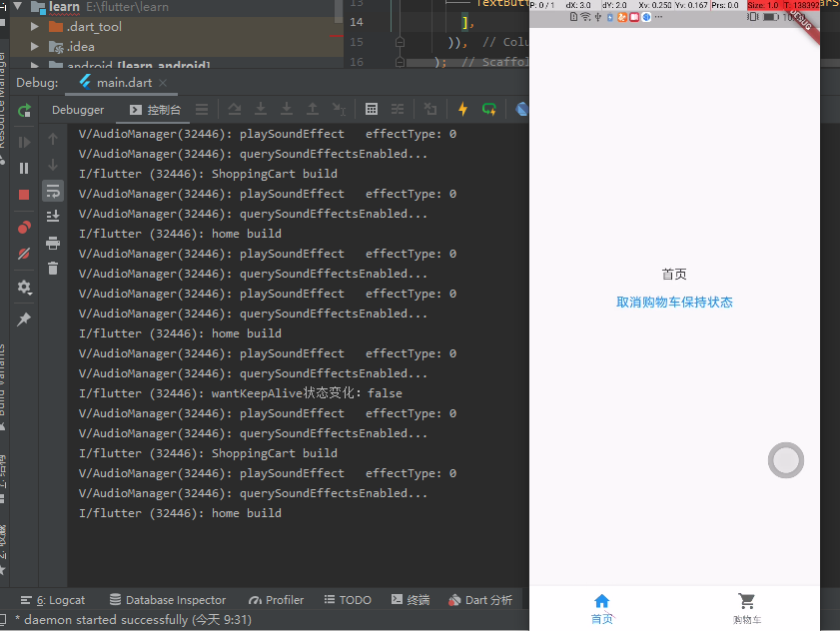Open View Breakpoints red circles icon
Image resolution: width=840 pixels, height=631 pixels.
(x=24, y=227)
